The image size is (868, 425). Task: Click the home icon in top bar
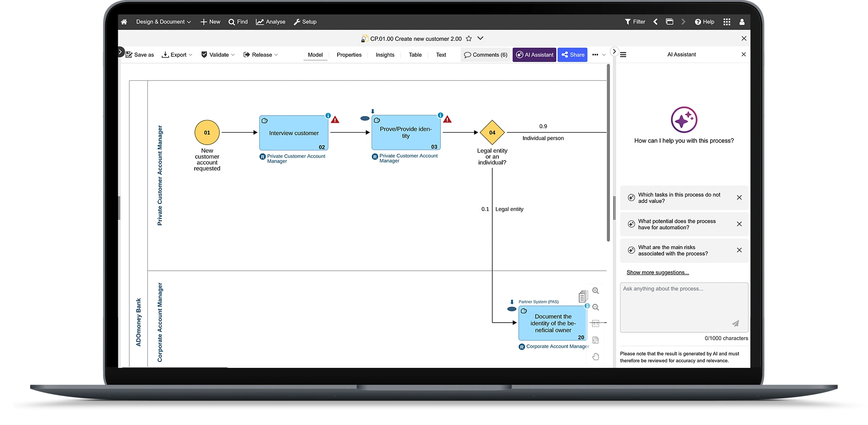[124, 22]
